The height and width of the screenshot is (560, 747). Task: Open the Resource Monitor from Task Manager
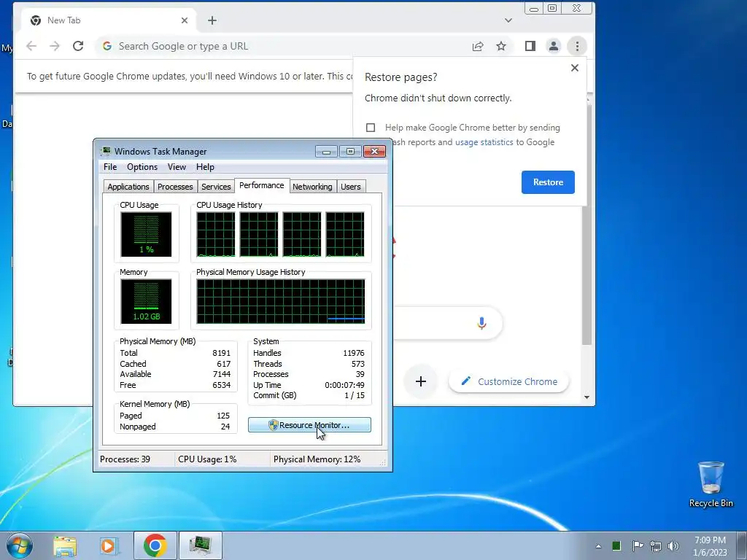[x=309, y=425]
